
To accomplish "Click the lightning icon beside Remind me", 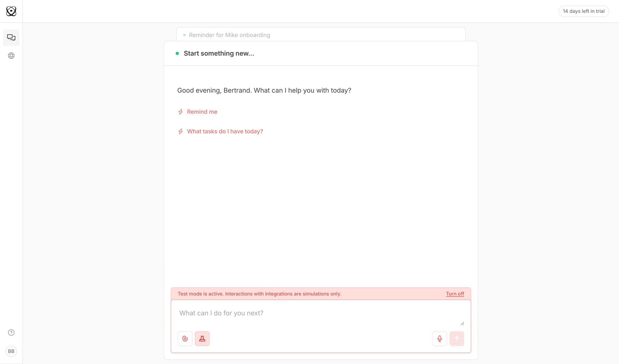I will click(x=181, y=111).
